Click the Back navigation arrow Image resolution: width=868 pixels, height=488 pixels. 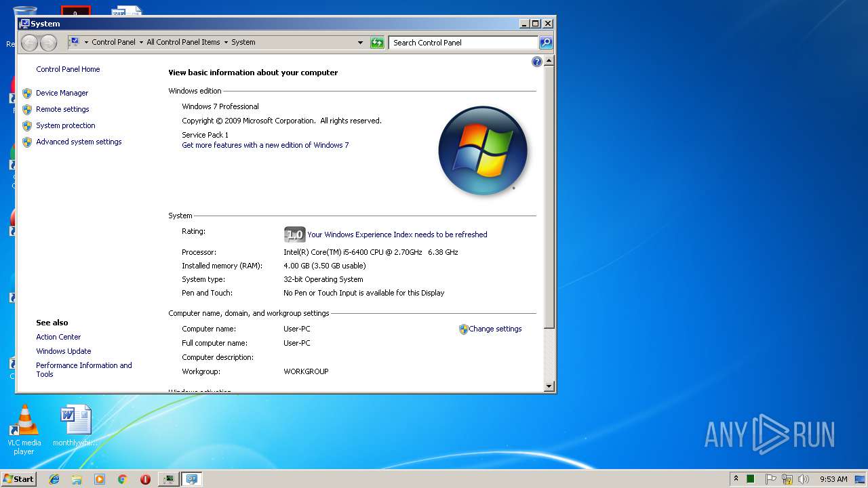point(29,43)
